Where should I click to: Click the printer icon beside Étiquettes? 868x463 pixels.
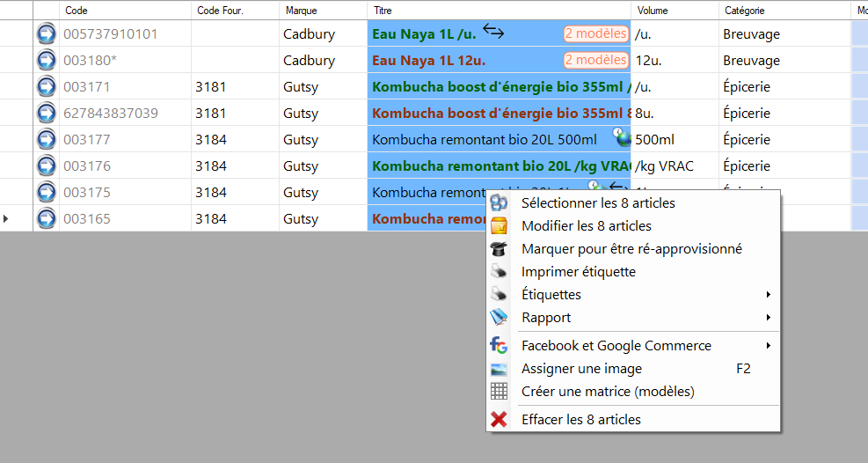click(499, 294)
